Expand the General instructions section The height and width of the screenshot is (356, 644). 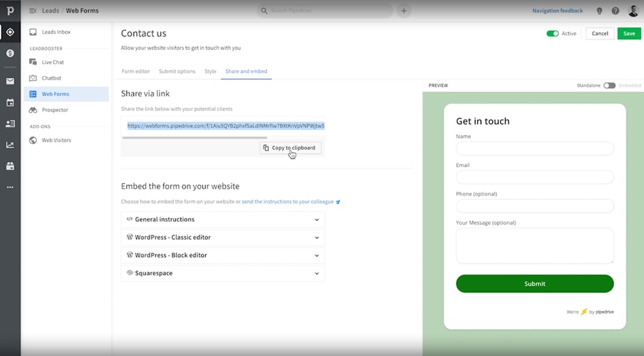coord(223,219)
